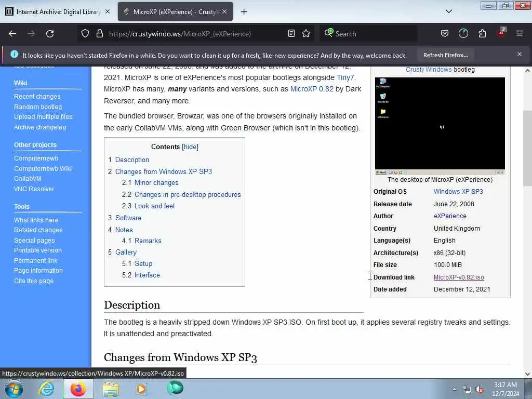The width and height of the screenshot is (532, 399).
Task: Open Printable version in Tools
Action: point(37,250)
